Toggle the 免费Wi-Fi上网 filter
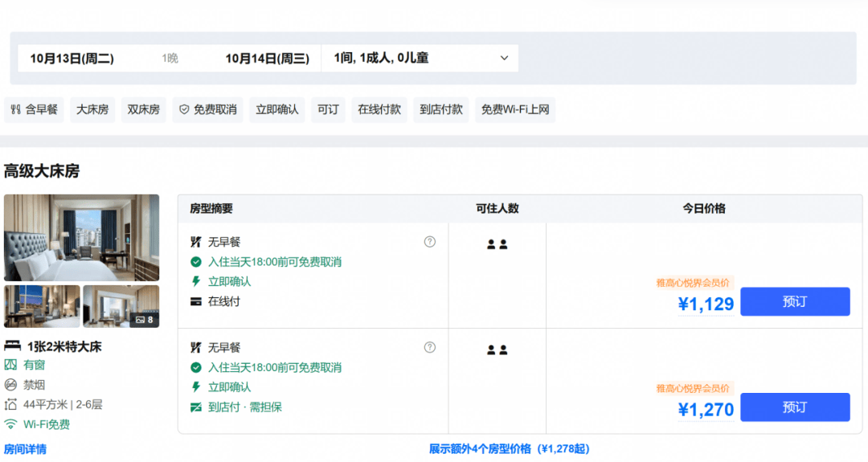Image resolution: width=868 pixels, height=462 pixels. tap(515, 109)
